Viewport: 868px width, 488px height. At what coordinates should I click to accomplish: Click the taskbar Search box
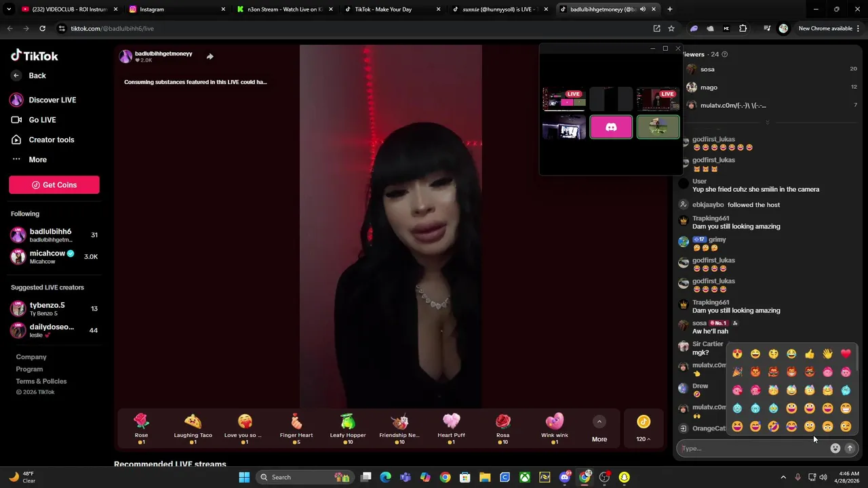[304, 477]
